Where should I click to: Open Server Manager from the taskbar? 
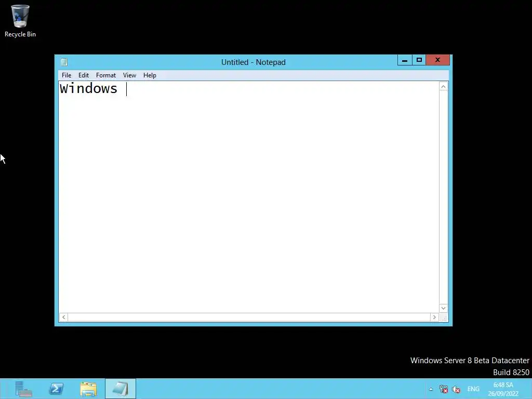(23, 389)
